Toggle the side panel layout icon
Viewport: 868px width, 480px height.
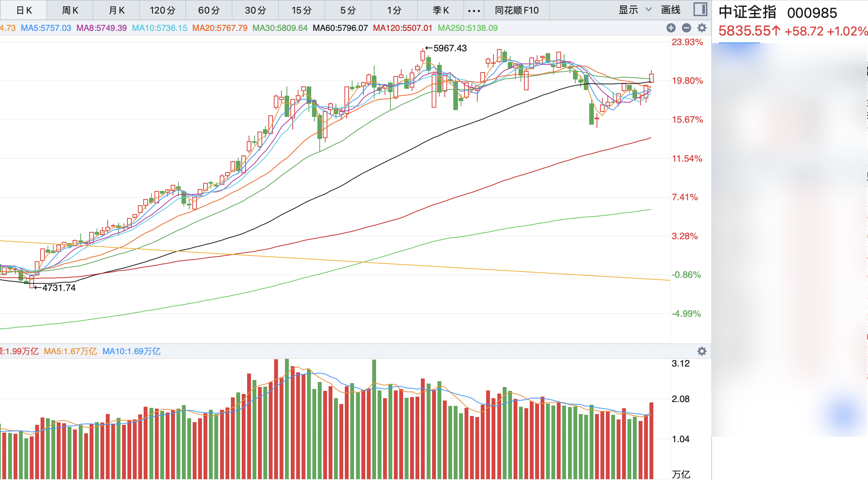[x=700, y=10]
